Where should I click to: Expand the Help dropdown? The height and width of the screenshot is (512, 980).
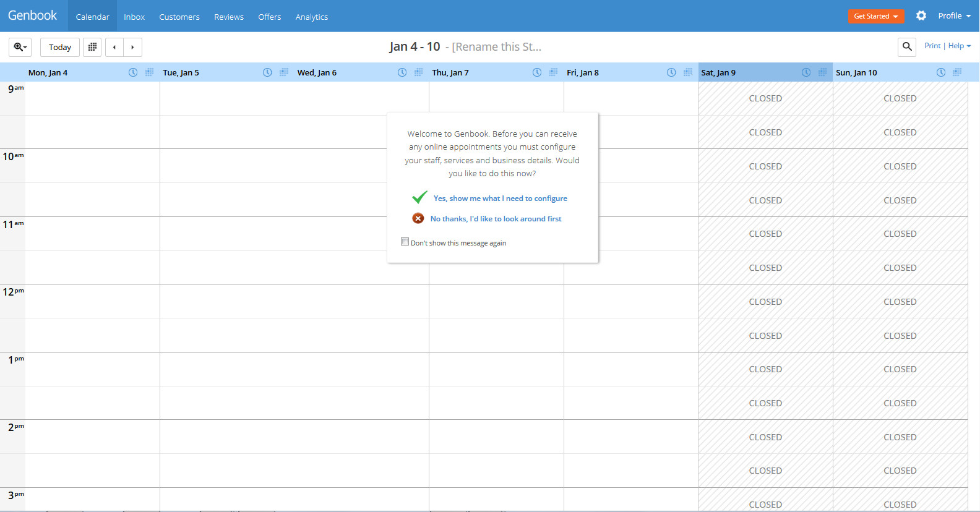click(960, 46)
